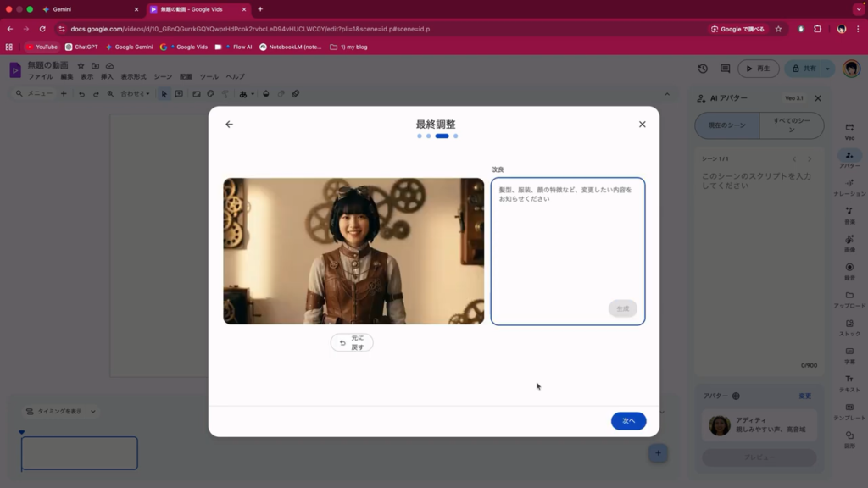Open version history clock icon
The image size is (868, 488).
pyautogui.click(x=703, y=69)
